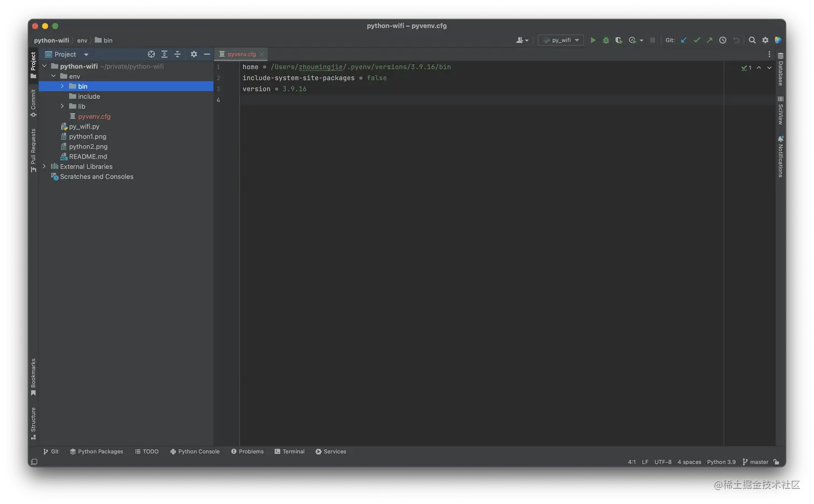Screen dimensions: 814x504
Task: Click the master branch widget in status bar
Action: coord(755,462)
